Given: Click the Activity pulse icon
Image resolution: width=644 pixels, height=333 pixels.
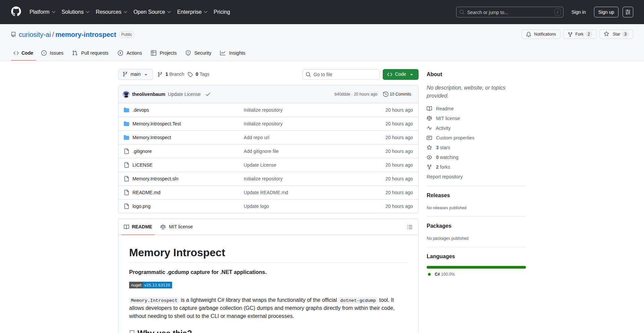Looking at the screenshot, I should click(429, 128).
